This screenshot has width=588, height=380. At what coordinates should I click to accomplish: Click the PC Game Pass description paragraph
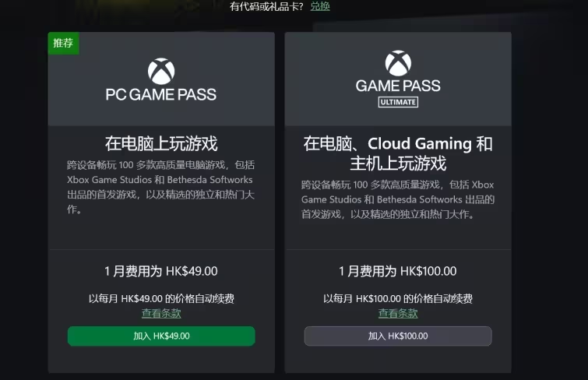[x=161, y=187]
